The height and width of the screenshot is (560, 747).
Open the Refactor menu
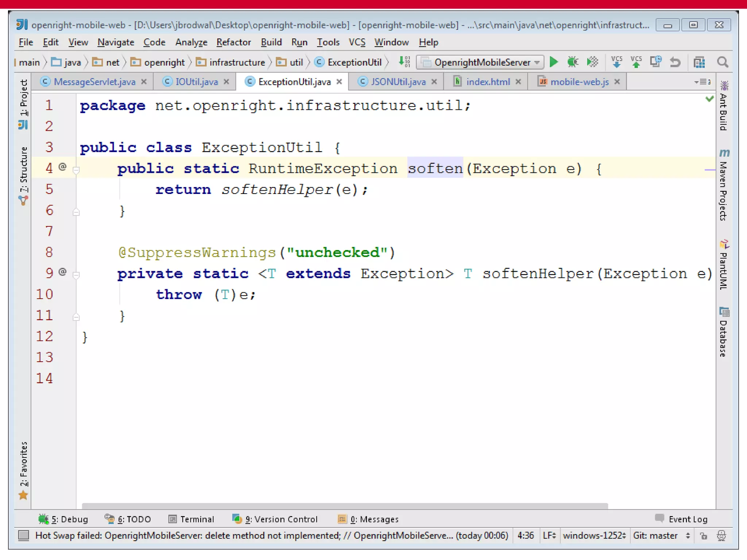click(x=233, y=42)
